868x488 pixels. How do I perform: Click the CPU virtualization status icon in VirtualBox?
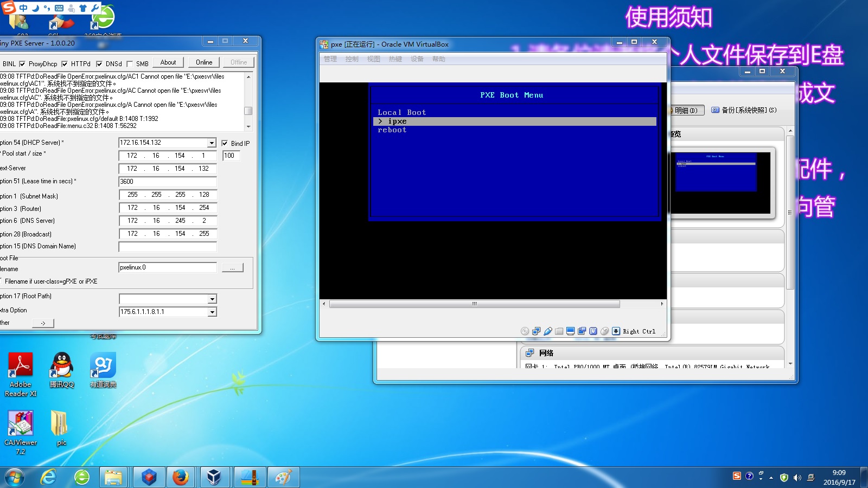tap(593, 331)
